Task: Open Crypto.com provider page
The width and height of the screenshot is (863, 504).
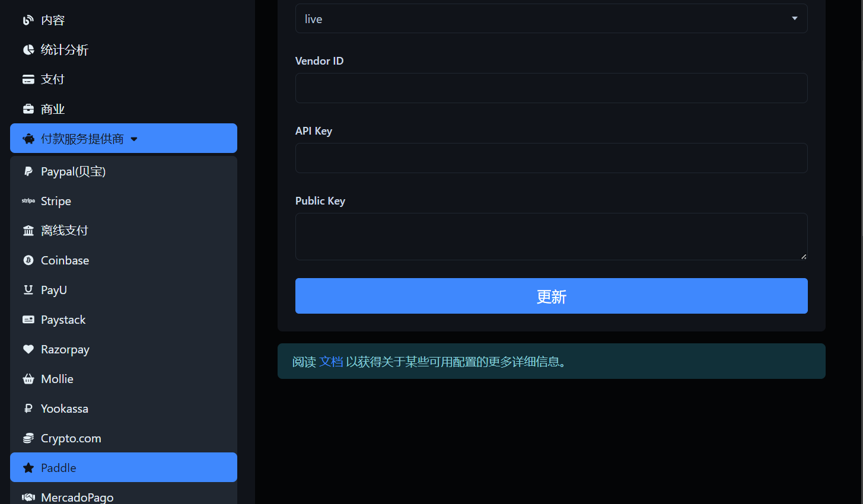Action: click(123, 438)
